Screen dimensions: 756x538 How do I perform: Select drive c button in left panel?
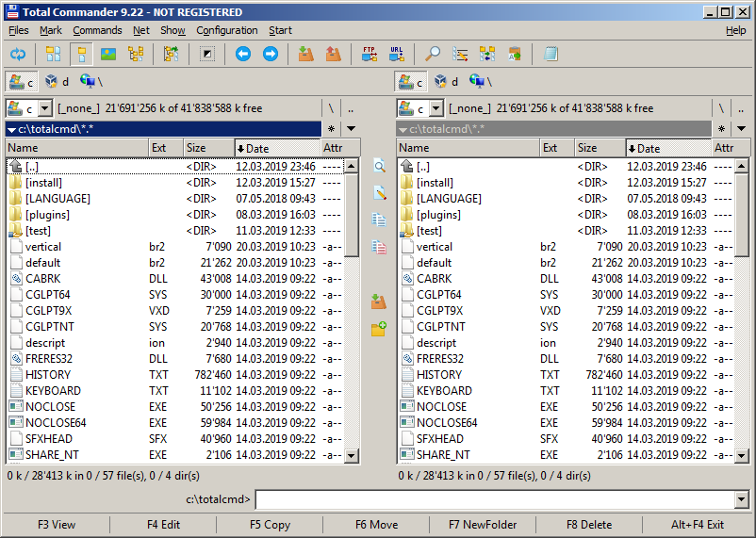22,82
